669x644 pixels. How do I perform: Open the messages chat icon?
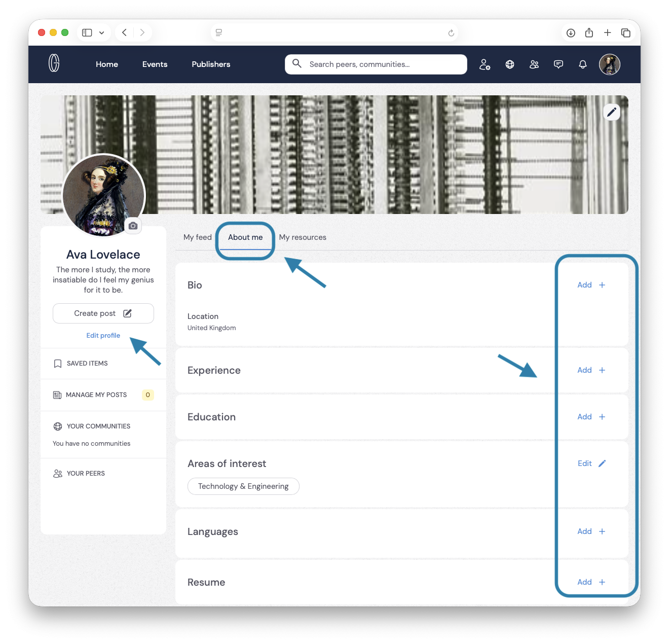[559, 64]
